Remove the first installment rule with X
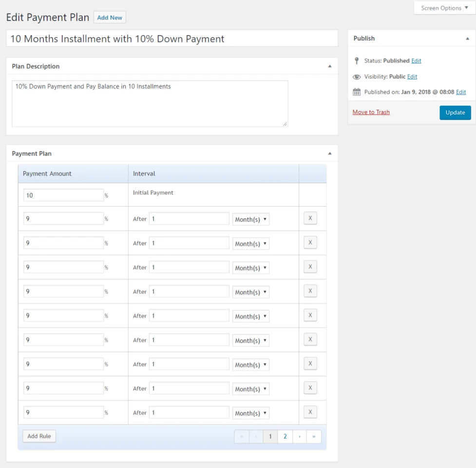Viewport: 476px width, 468px height. 310,218
